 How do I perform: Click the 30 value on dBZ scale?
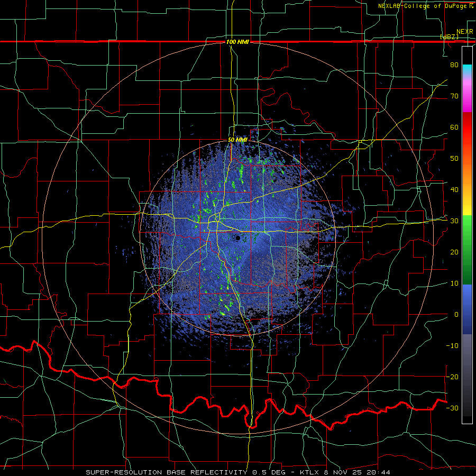[454, 221]
